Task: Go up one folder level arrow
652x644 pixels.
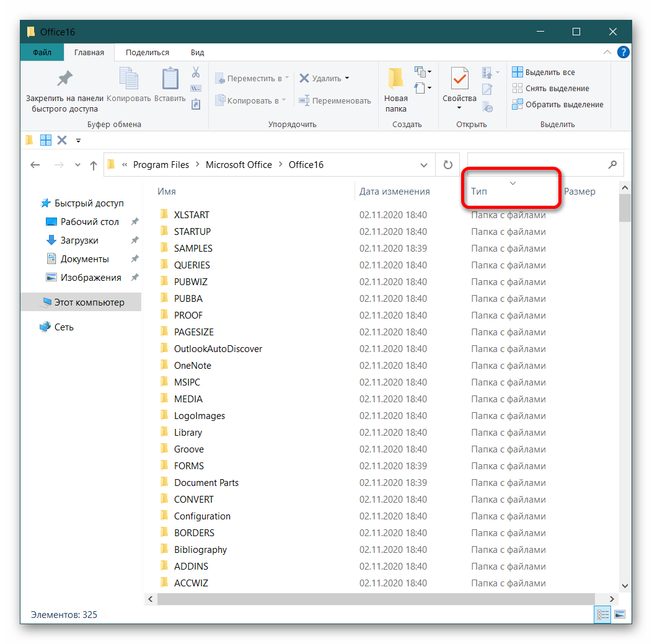Action: 94,165
